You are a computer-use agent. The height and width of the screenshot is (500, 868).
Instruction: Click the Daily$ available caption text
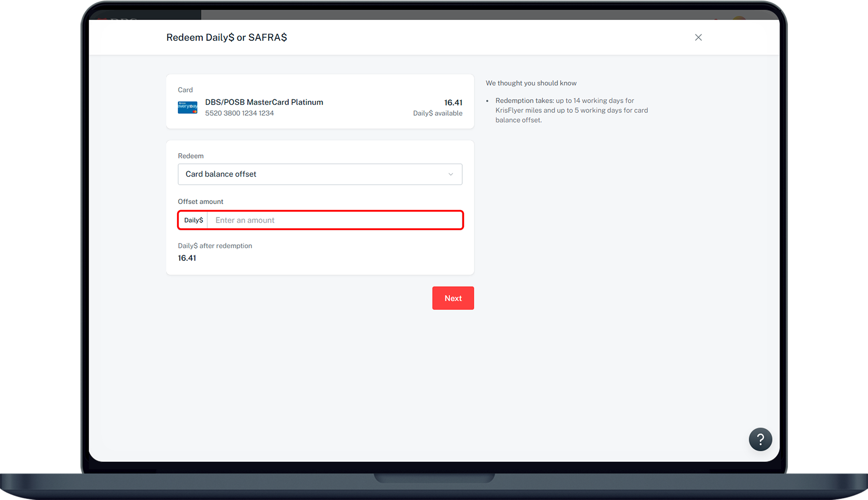437,113
